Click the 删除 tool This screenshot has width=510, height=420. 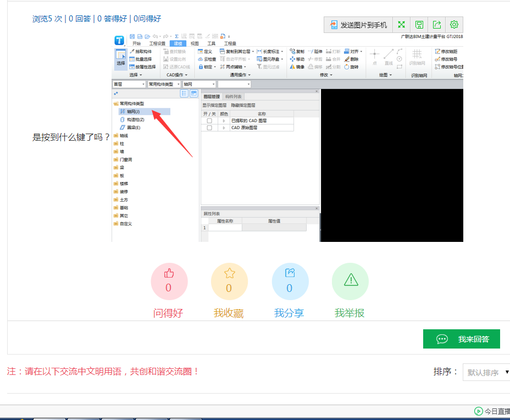[351, 59]
